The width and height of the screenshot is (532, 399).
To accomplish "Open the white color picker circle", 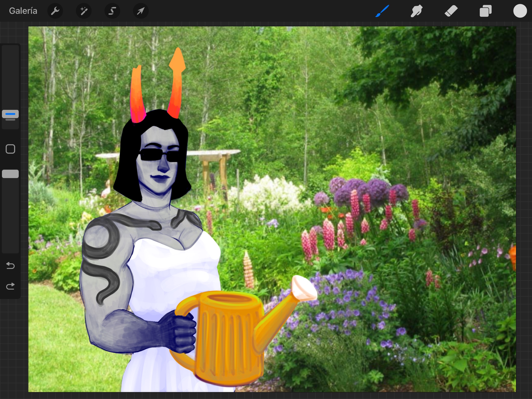I will coord(520,11).
